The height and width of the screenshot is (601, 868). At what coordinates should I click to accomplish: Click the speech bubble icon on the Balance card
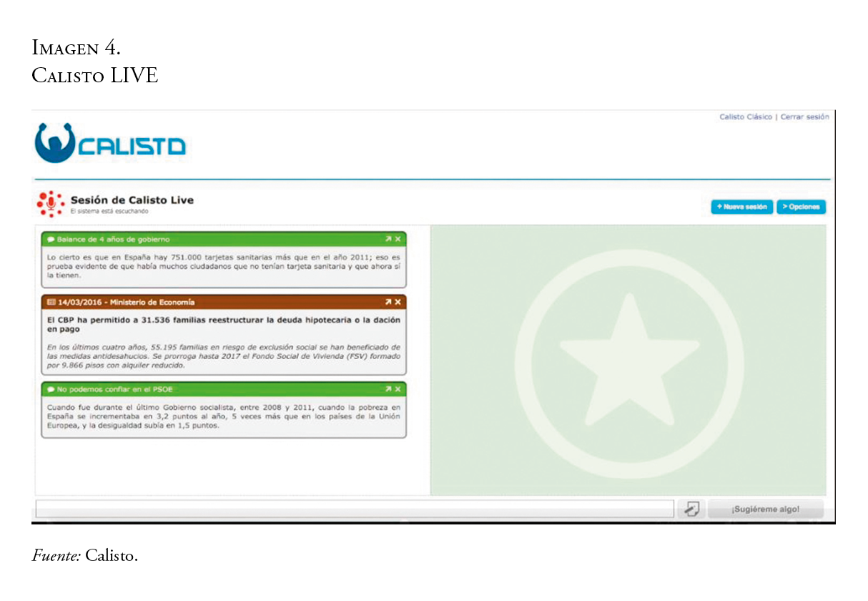pos(51,239)
